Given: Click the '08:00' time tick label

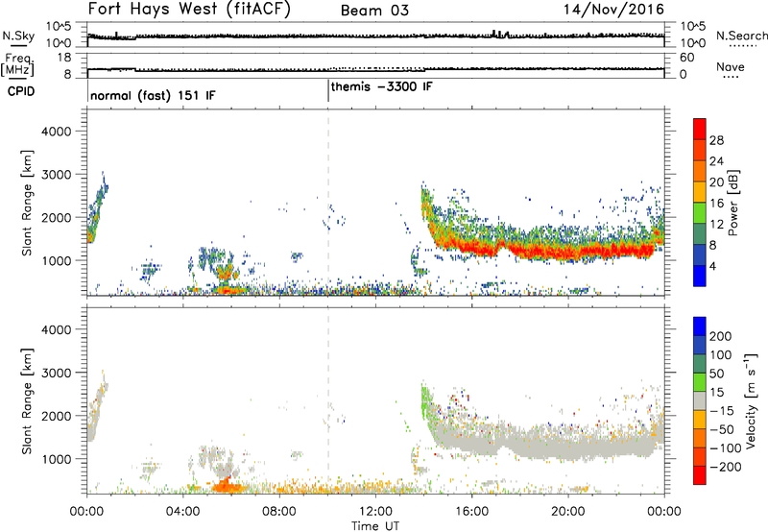Looking at the screenshot, I should [x=279, y=512].
